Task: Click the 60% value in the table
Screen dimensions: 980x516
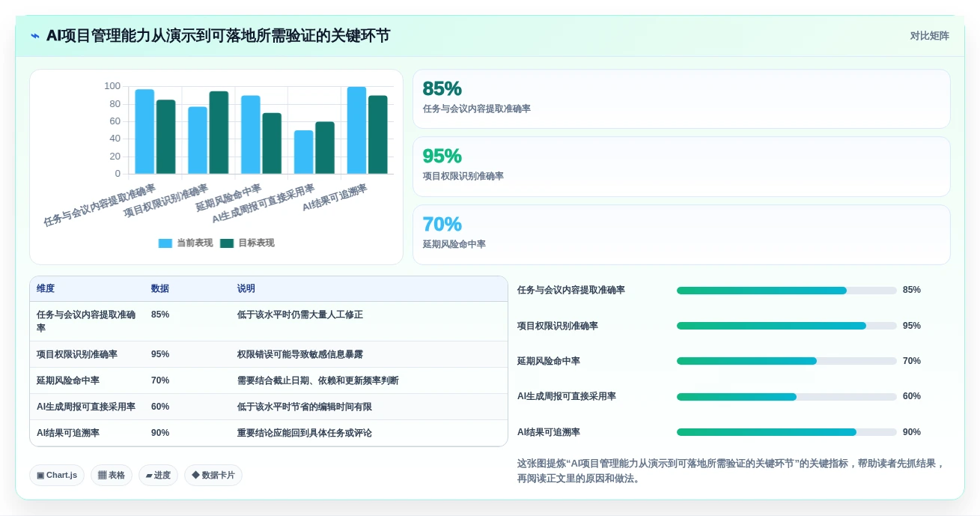Action: coord(160,407)
